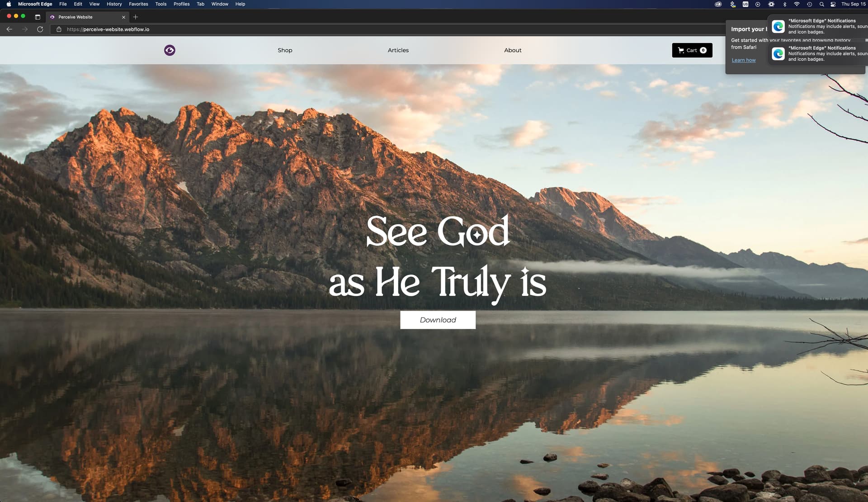This screenshot has width=868, height=502.
Task: Open a new tab with the plus icon
Action: pos(135,17)
